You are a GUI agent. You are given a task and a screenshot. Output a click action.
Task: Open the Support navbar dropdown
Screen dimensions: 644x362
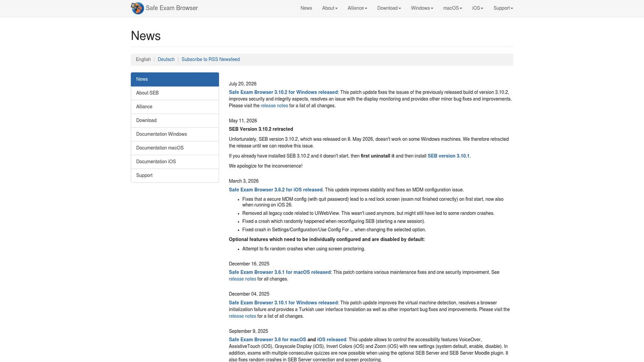point(503,8)
